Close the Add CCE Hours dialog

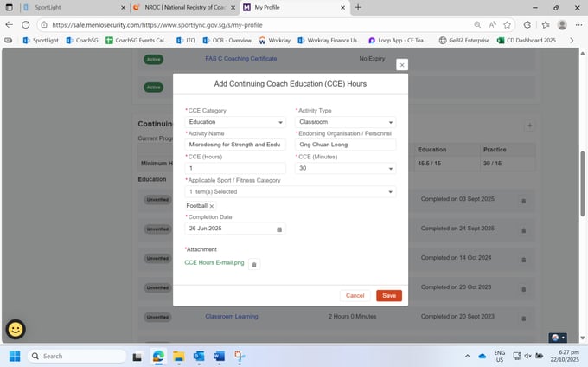click(401, 65)
